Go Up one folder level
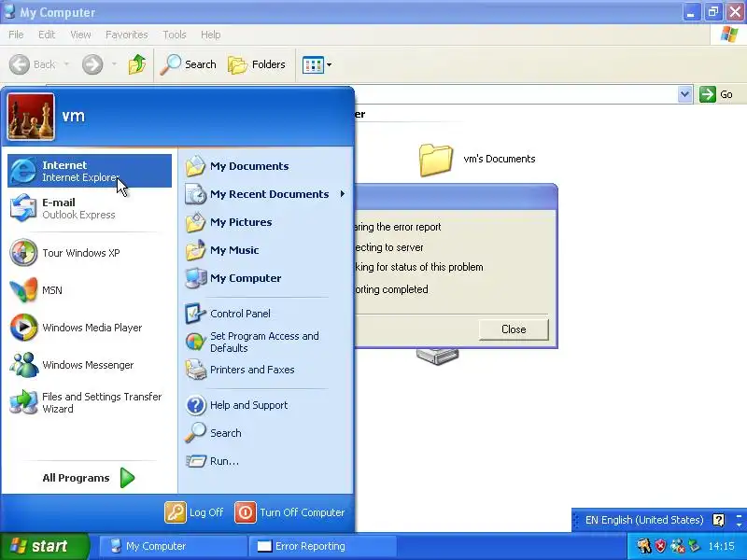Viewport: 747px width, 560px height. pyautogui.click(x=136, y=64)
